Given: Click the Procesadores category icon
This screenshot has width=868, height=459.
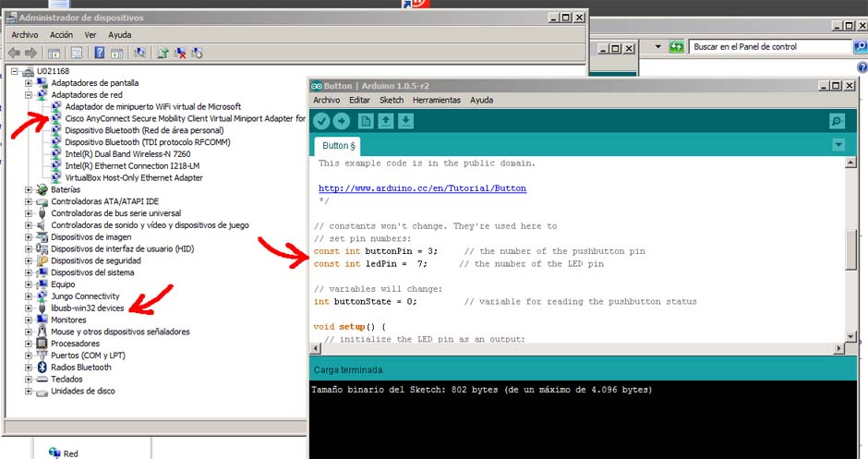Looking at the screenshot, I should 42,344.
